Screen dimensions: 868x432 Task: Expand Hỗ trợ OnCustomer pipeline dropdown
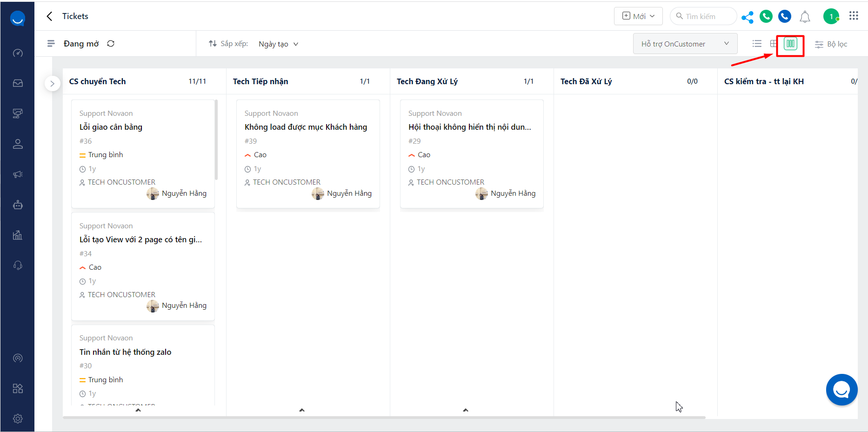point(685,44)
